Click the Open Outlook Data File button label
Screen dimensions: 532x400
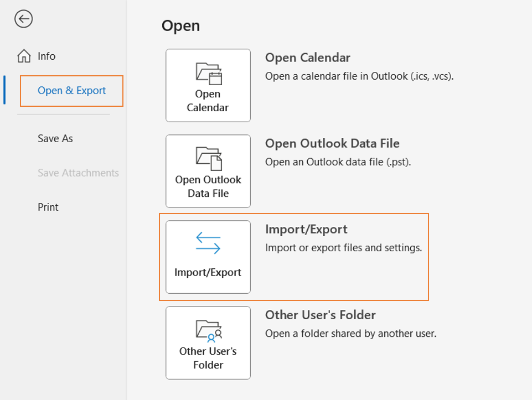pyautogui.click(x=208, y=186)
